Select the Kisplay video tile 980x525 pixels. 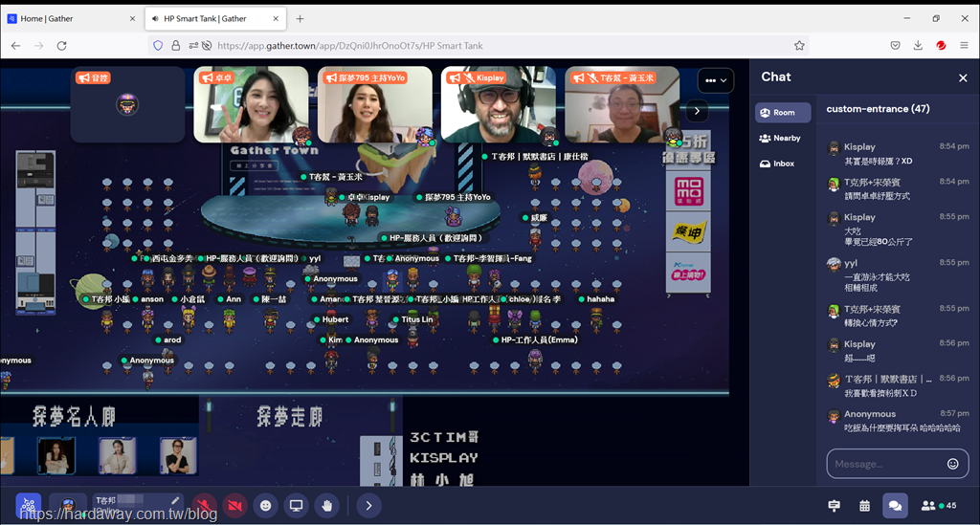pos(498,105)
